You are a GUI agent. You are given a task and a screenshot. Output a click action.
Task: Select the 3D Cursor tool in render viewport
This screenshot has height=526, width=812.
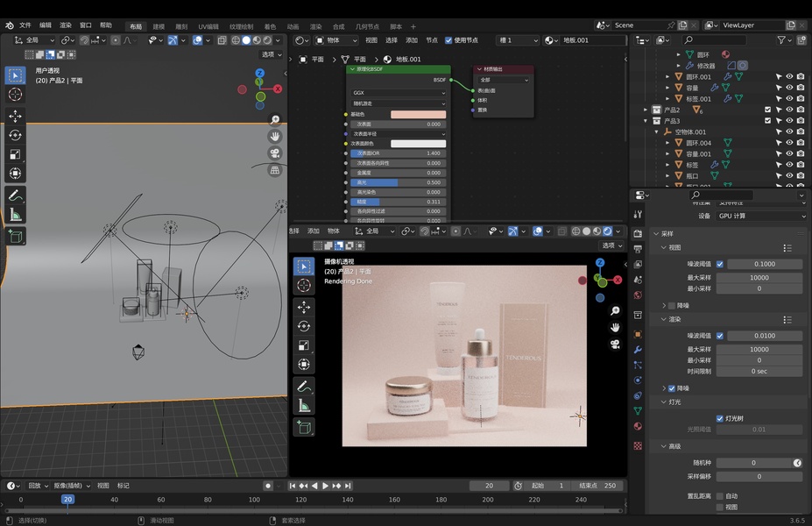tap(304, 286)
